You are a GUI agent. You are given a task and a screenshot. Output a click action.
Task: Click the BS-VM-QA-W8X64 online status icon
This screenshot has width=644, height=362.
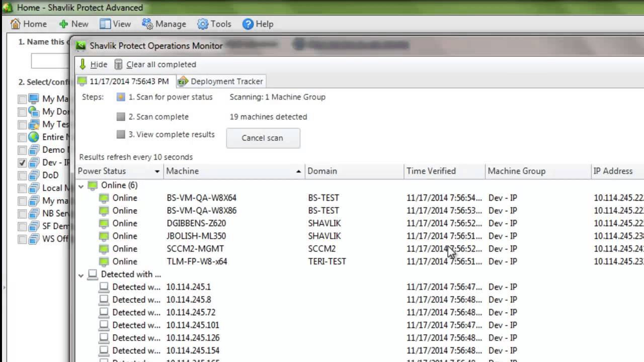[x=104, y=198]
